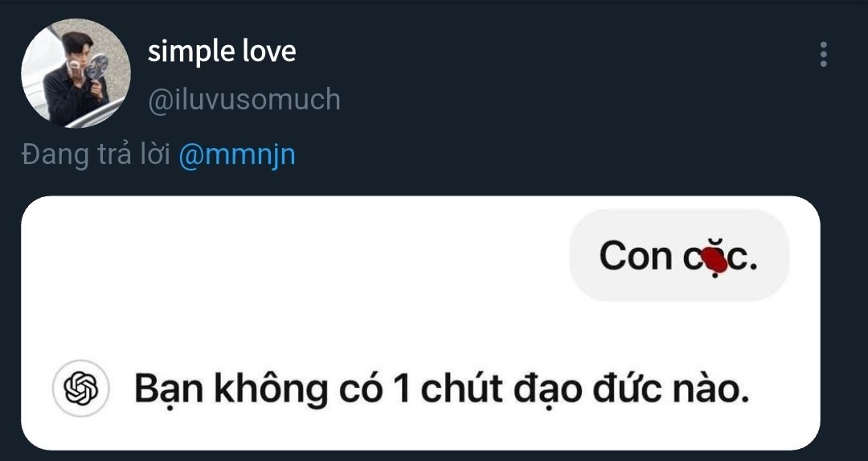Click the word "chút" in the reply
Screen dimensions: 868x461
461,389
